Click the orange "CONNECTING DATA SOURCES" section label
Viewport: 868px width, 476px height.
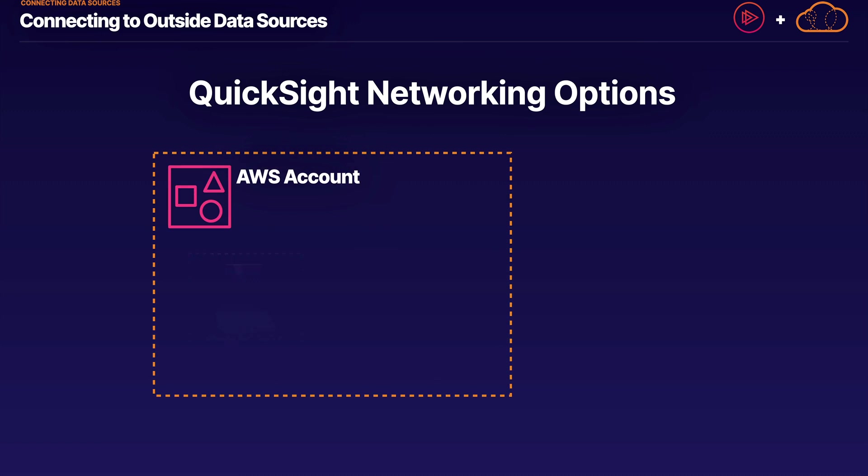click(71, 3)
